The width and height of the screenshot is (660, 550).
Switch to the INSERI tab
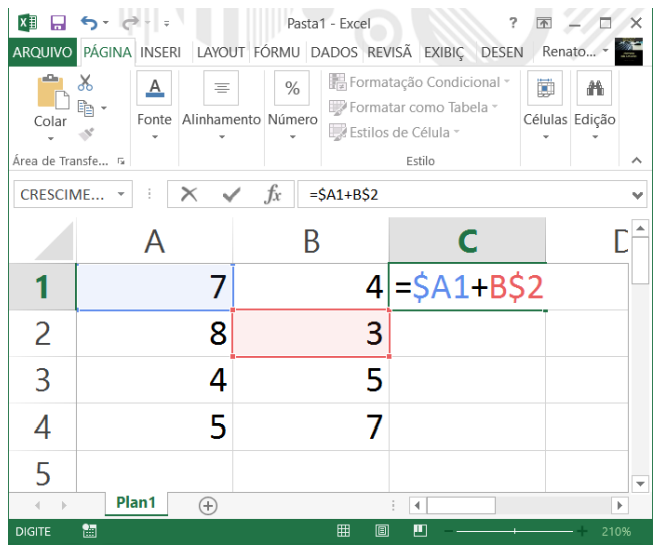pyautogui.click(x=160, y=53)
